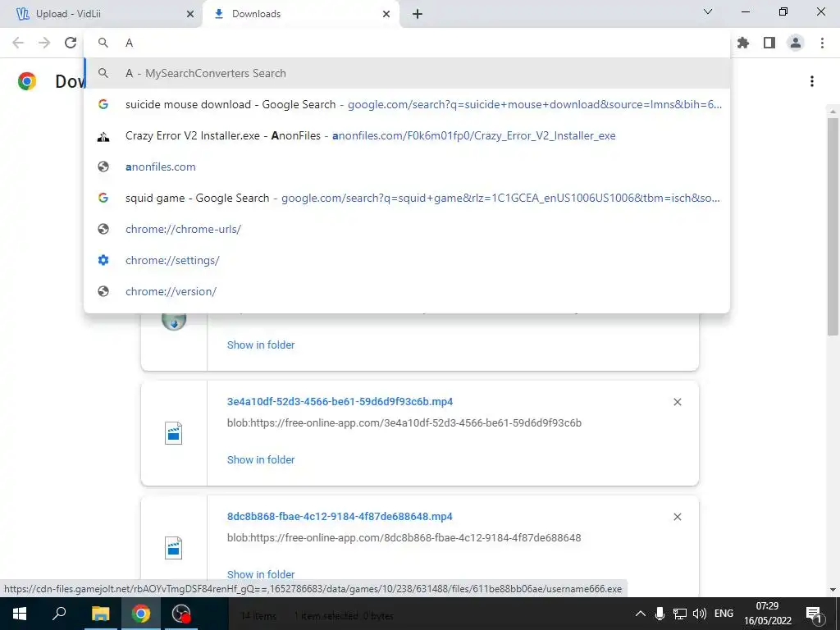
Task: Open Chrome's three-dot menu
Action: [x=822, y=43]
